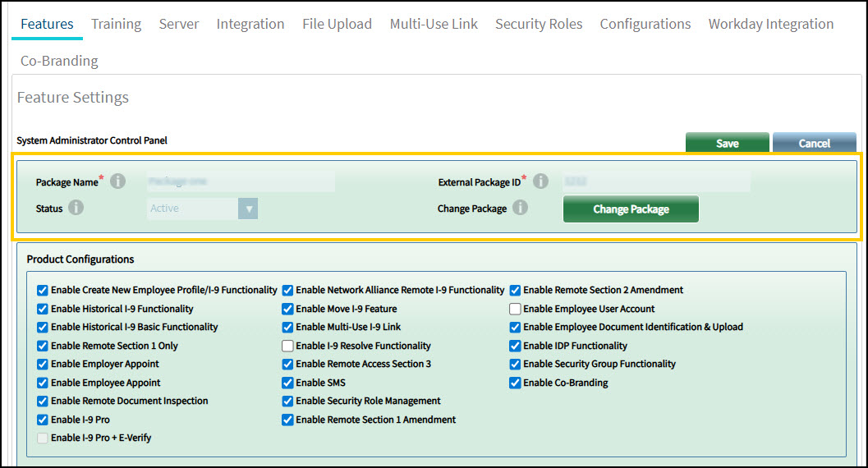This screenshot has width=868, height=468.
Task: Switch to the Training tab
Action: (x=116, y=24)
